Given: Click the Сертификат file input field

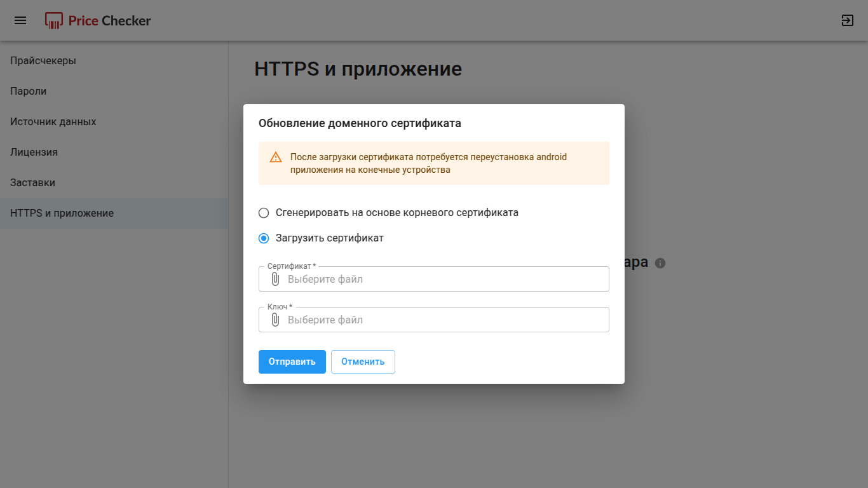Looking at the screenshot, I should 434,279.
